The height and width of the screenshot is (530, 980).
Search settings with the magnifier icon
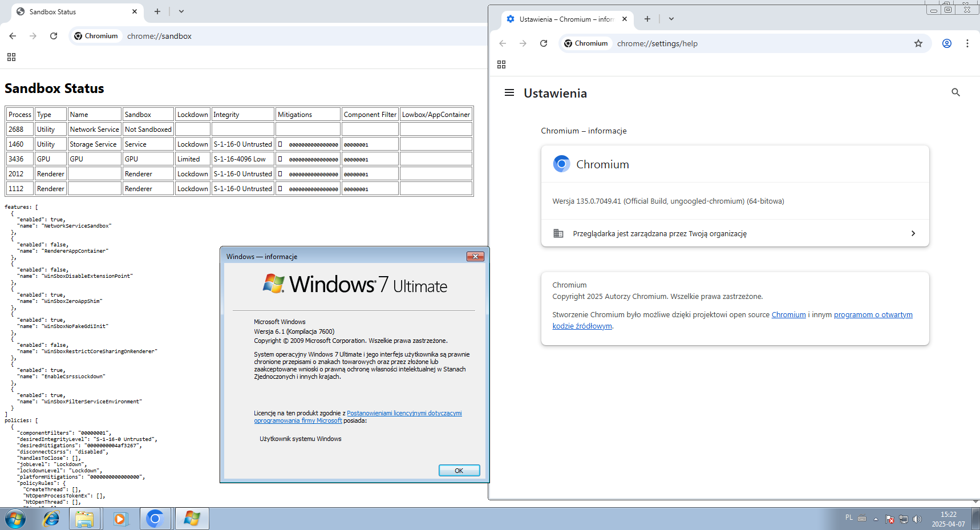pos(956,92)
